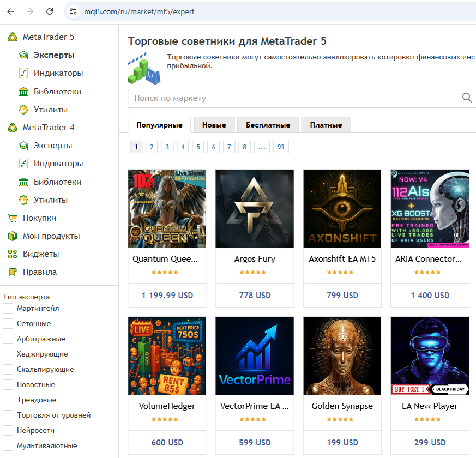Switch to the Новые tab
476x458 pixels.
pyautogui.click(x=214, y=125)
